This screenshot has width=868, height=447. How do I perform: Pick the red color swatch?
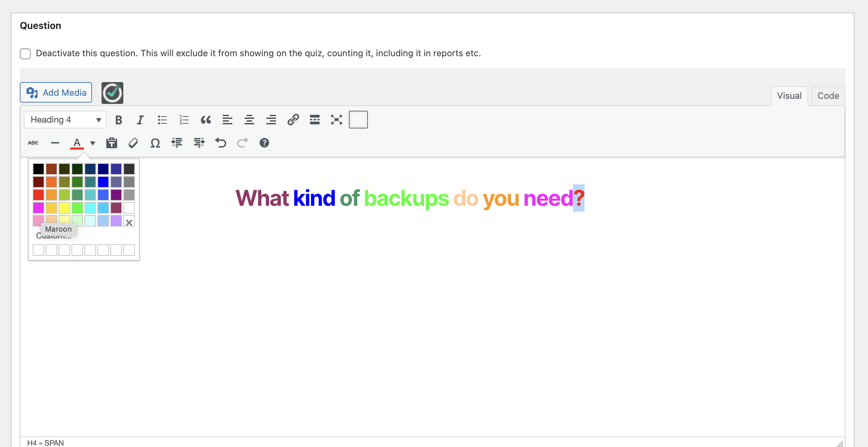click(38, 195)
